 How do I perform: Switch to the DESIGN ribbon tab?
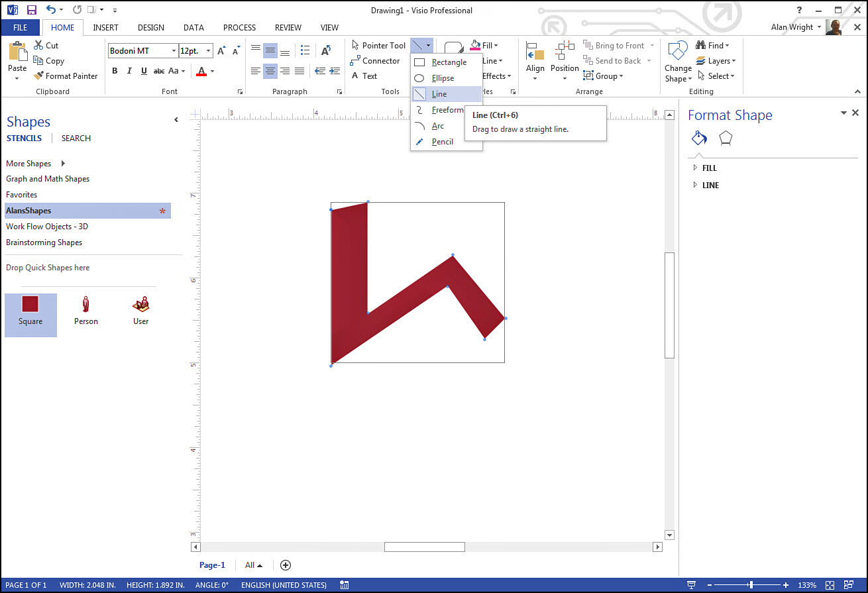pos(151,28)
